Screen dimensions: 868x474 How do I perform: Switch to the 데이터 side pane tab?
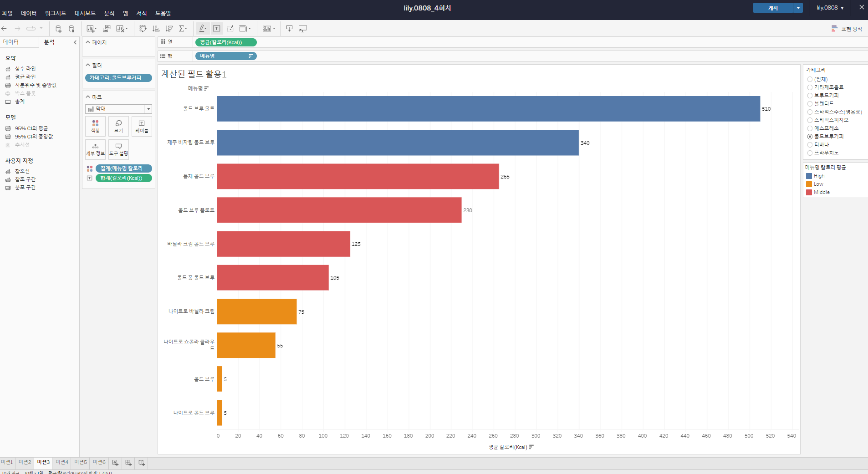20,42
